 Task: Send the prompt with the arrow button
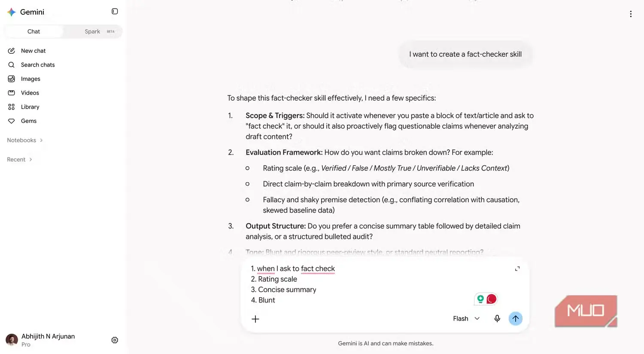(x=516, y=319)
